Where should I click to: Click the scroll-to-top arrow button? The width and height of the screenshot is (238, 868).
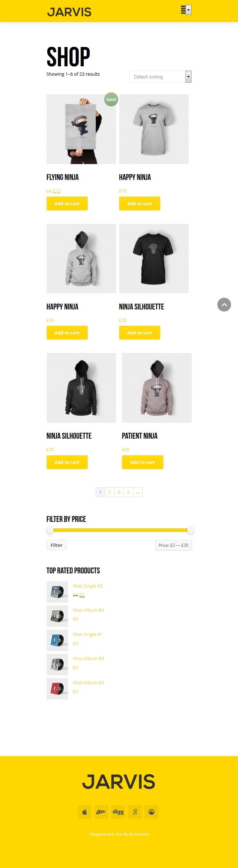tap(224, 305)
